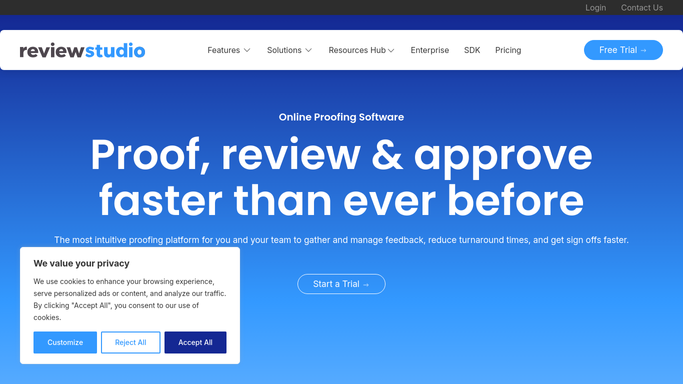Click the Free Trial button

coord(623,50)
